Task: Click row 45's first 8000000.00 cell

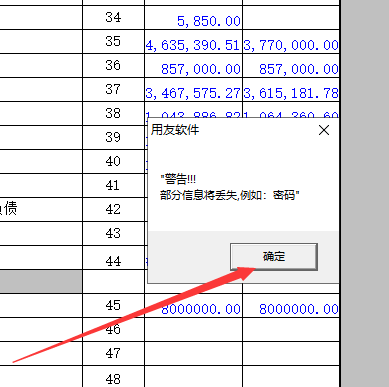Action: [x=194, y=306]
